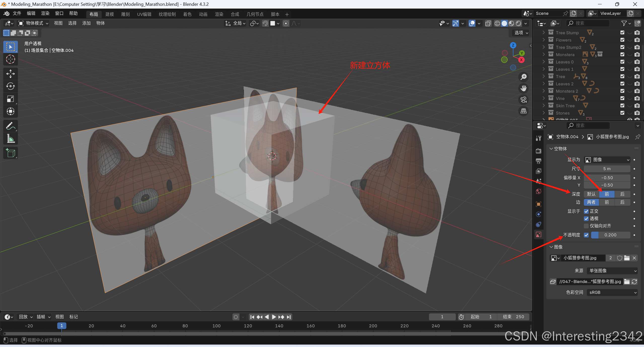Click the 不透明度 0.200 slider
Viewport: 644px width, 347px height.
(610, 235)
